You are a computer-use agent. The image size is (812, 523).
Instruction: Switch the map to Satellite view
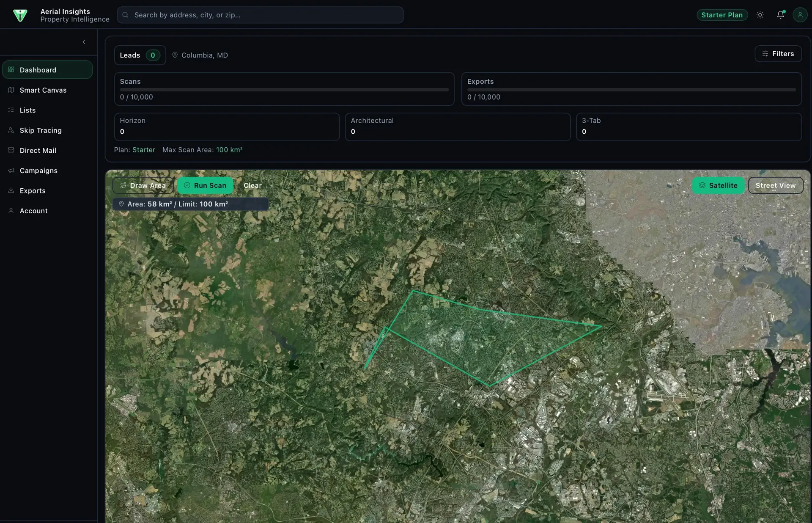coord(718,185)
